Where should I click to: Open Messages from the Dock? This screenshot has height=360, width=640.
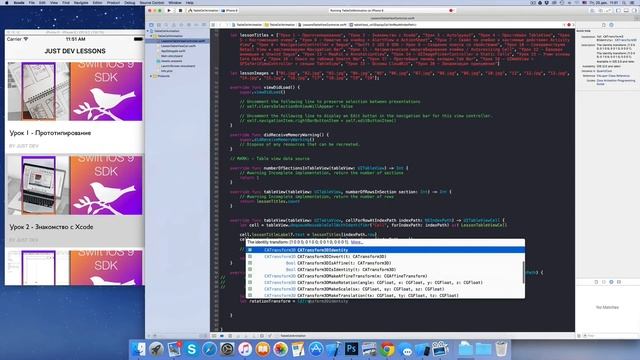(405, 350)
